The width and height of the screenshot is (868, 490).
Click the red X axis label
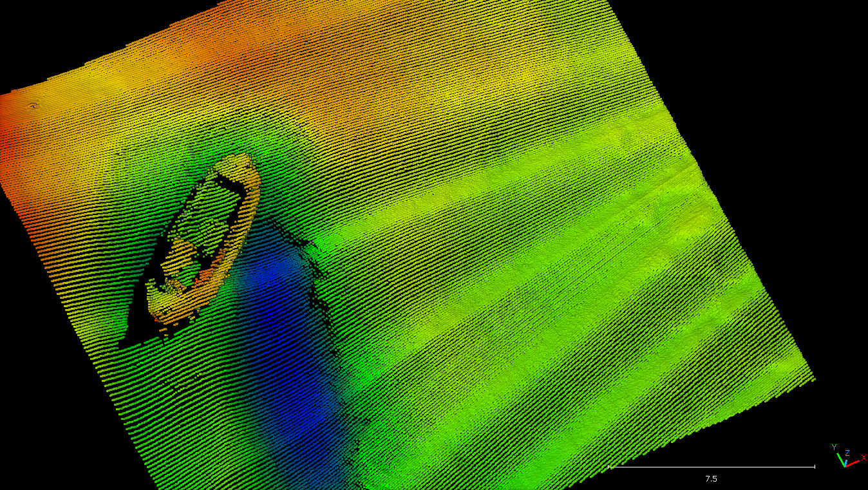863,457
